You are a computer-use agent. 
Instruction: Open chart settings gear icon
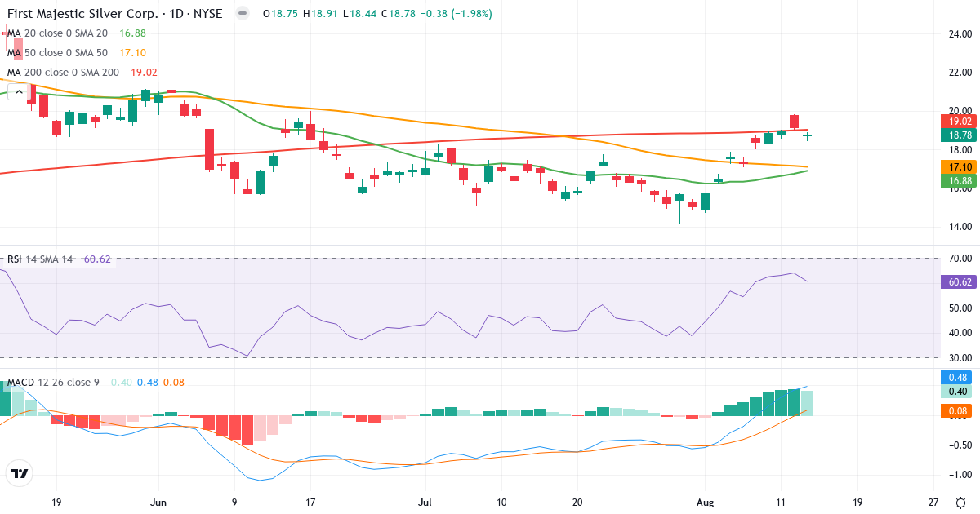point(960,503)
